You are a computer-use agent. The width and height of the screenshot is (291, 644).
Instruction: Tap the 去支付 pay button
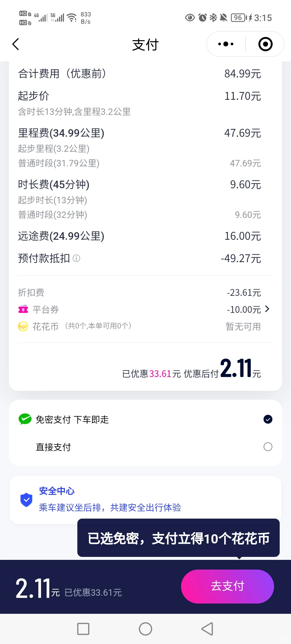coord(227,586)
